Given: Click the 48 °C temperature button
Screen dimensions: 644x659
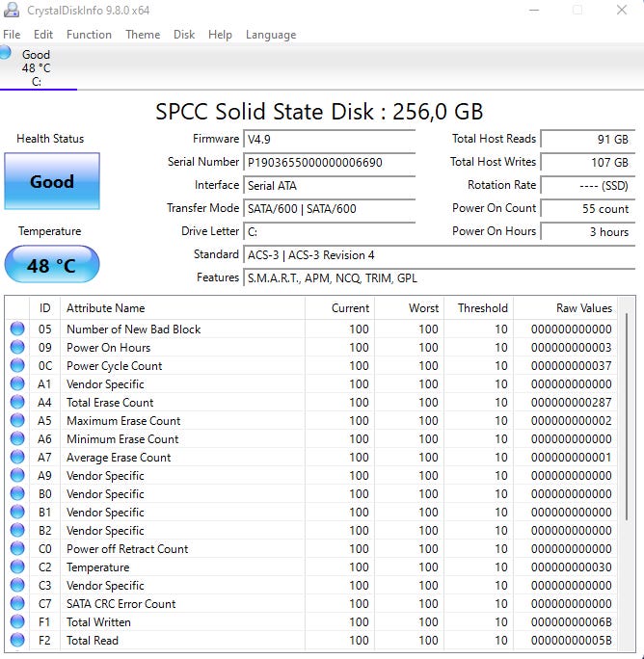Looking at the screenshot, I should click(x=52, y=265).
